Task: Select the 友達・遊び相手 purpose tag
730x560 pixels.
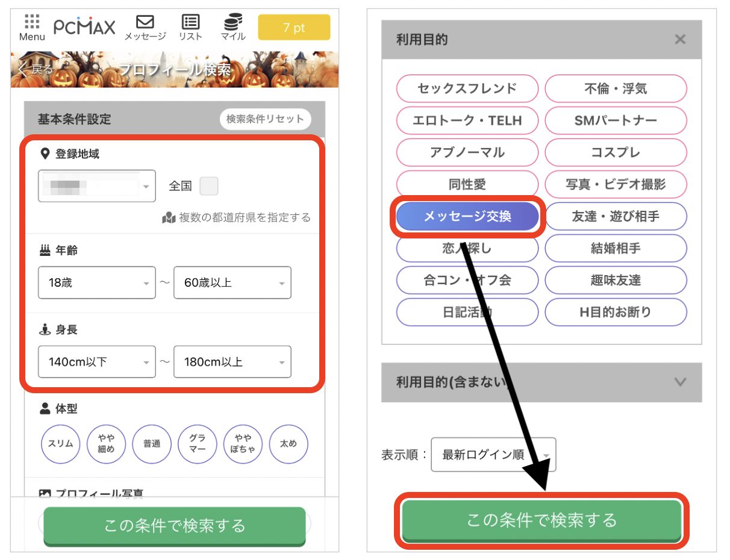Action: 616,216
